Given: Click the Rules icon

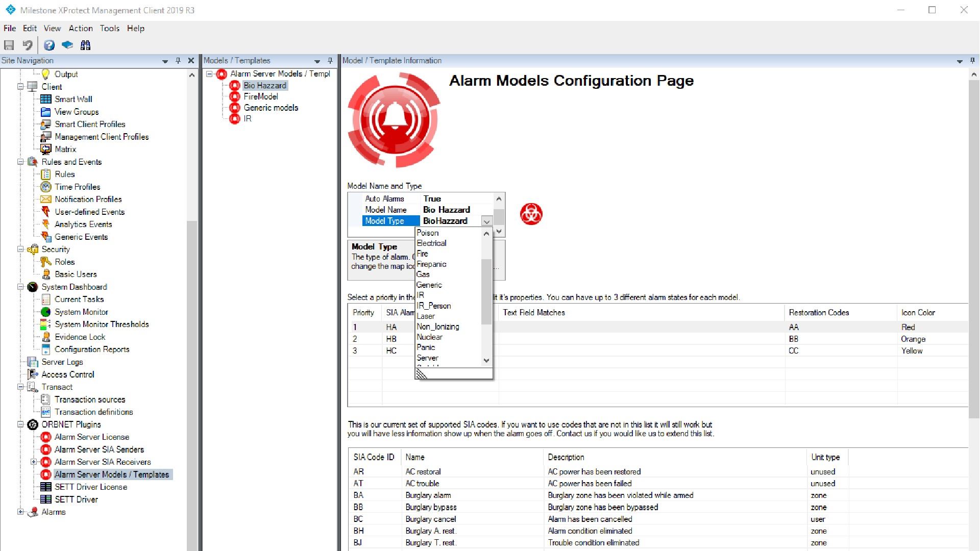Looking at the screenshot, I should (46, 174).
